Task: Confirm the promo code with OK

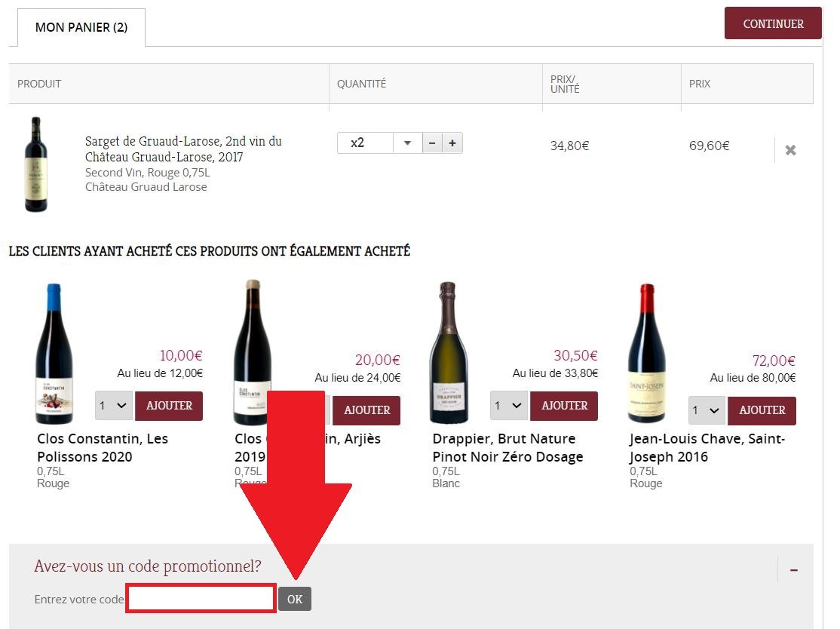Action: pyautogui.click(x=295, y=599)
